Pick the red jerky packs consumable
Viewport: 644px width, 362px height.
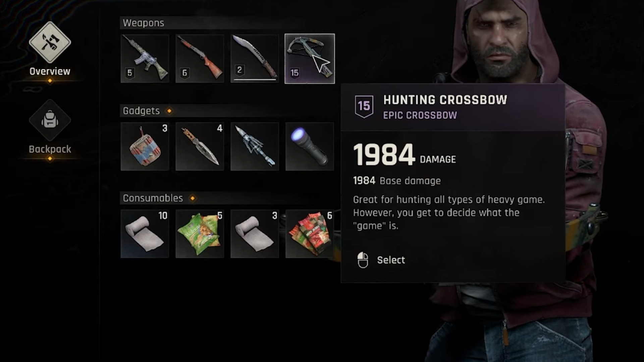point(310,234)
